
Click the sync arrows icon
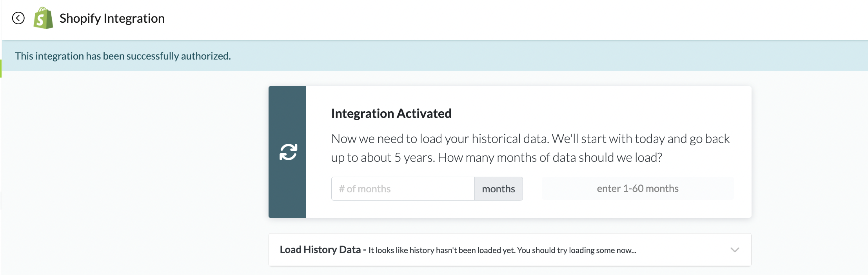click(x=288, y=152)
